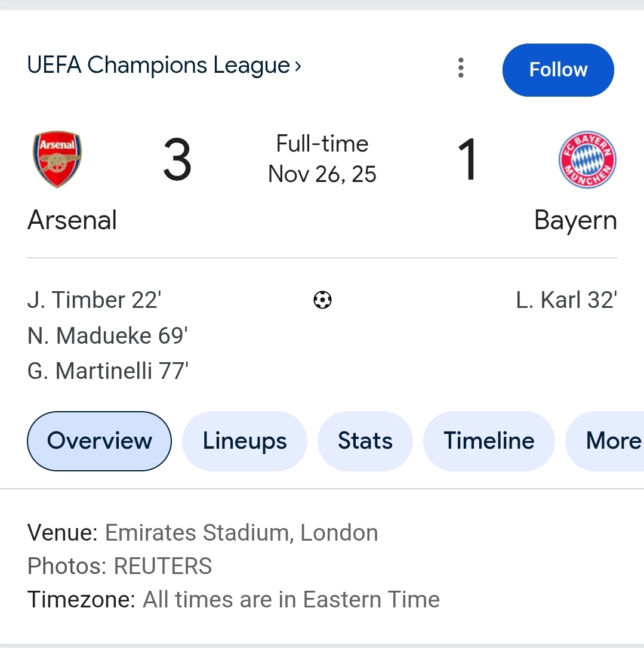Click the Full-time Nov 26 match status
Viewport: 644px width, 648px height.
[322, 159]
